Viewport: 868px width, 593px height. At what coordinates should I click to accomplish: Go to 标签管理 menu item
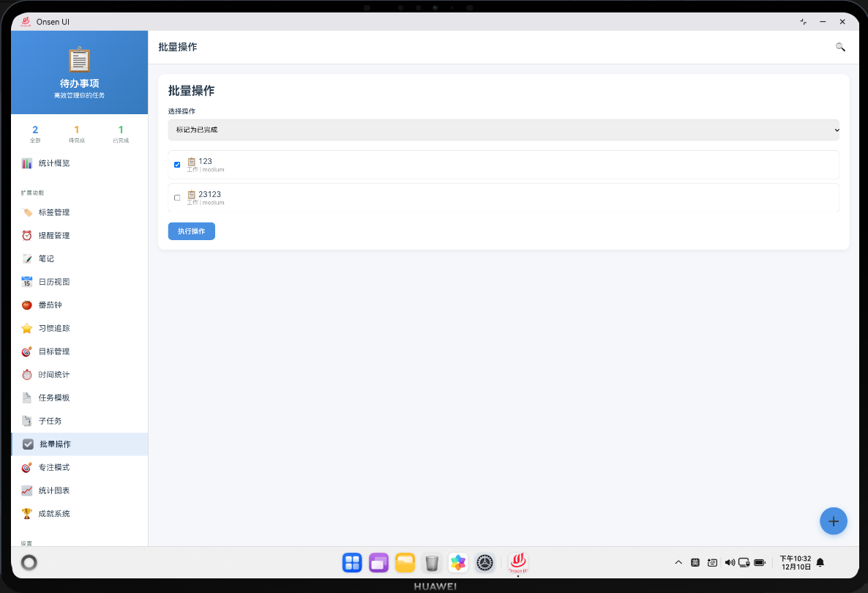pyautogui.click(x=80, y=212)
